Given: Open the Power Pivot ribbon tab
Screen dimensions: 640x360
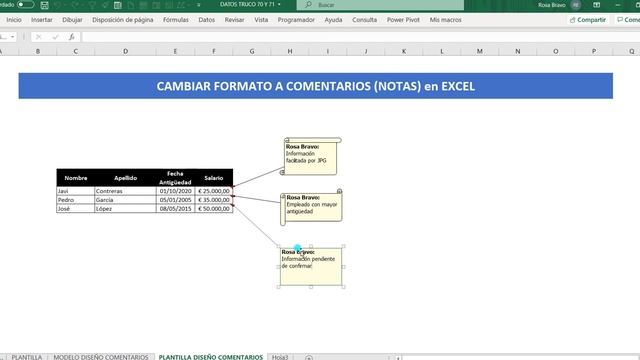Looking at the screenshot, I should point(403,20).
